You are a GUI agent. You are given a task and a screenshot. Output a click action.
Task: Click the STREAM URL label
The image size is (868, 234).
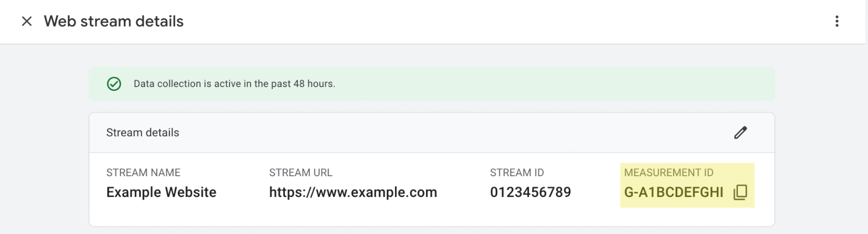(300, 173)
